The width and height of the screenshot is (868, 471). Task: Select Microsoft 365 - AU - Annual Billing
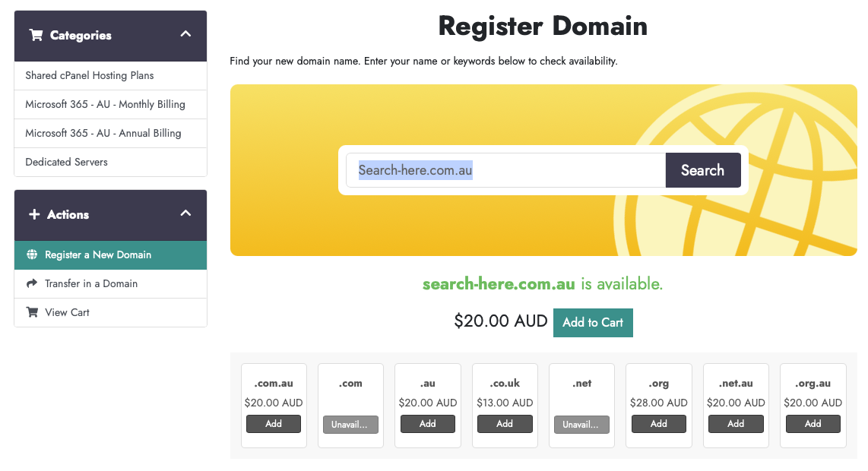pos(103,133)
